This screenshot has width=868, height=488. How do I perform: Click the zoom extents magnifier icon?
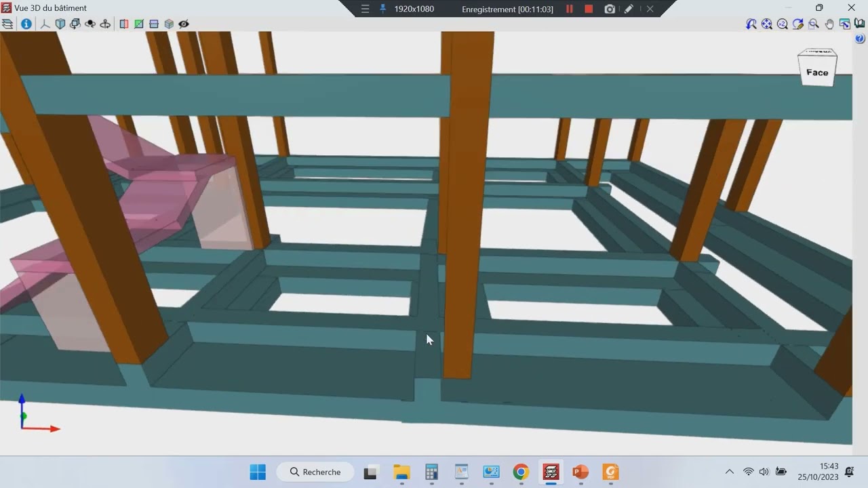(x=767, y=24)
